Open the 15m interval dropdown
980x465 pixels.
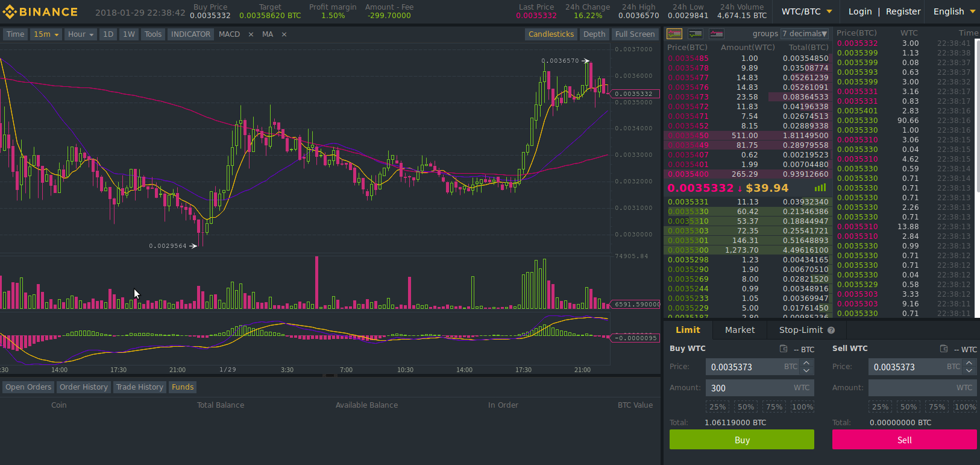(46, 34)
